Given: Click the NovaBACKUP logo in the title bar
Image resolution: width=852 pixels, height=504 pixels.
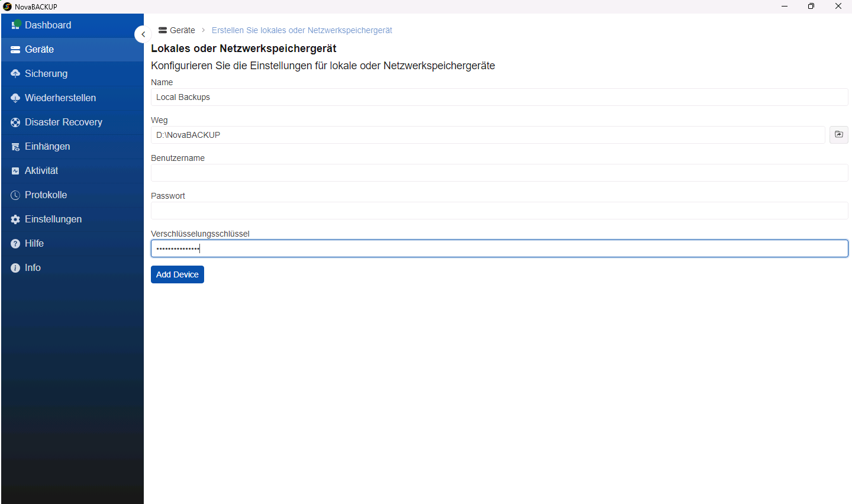Looking at the screenshot, I should (7, 7).
